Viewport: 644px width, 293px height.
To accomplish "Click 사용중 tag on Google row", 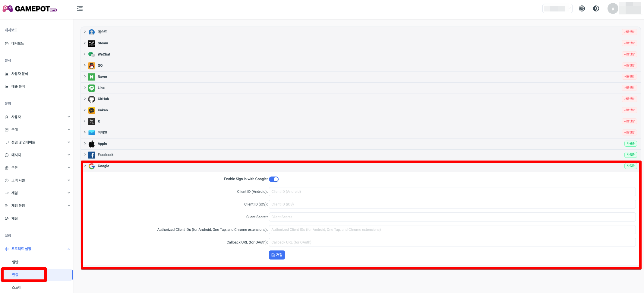I will pyautogui.click(x=631, y=166).
